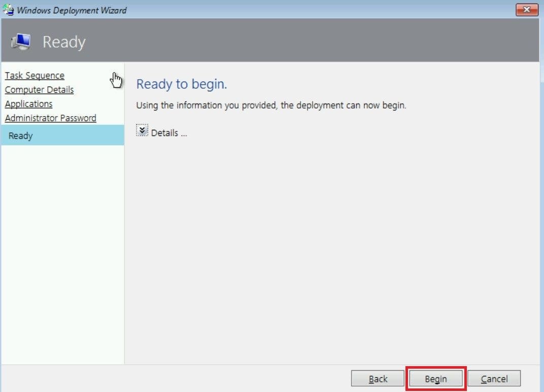Click the 'Ready to begin.' heading

click(182, 84)
